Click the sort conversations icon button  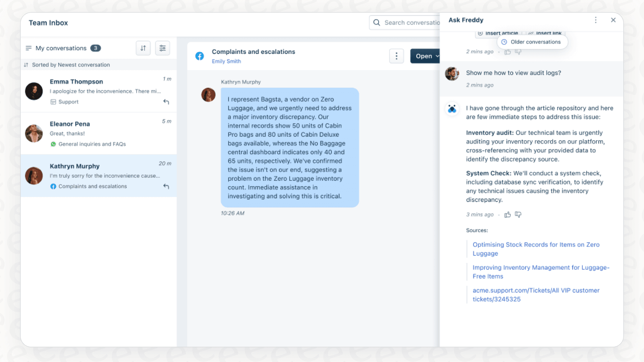(143, 48)
